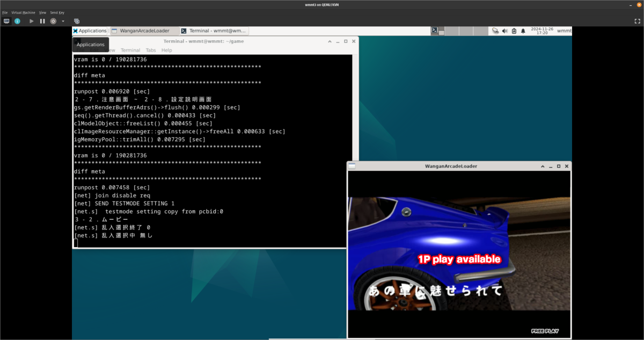Click the battery power manager icon
The image size is (644, 340).
514,31
